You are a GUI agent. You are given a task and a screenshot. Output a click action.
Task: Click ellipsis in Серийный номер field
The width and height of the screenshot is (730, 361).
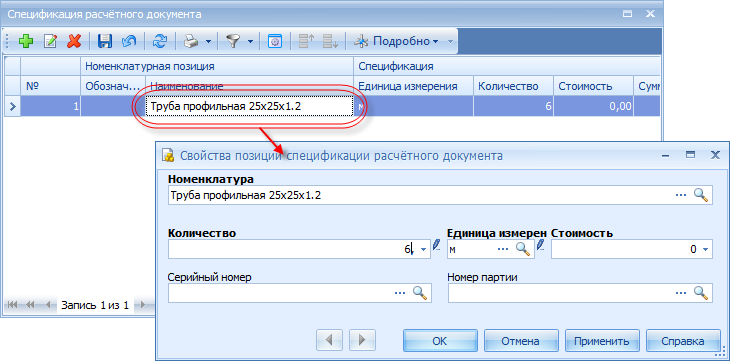(x=400, y=293)
